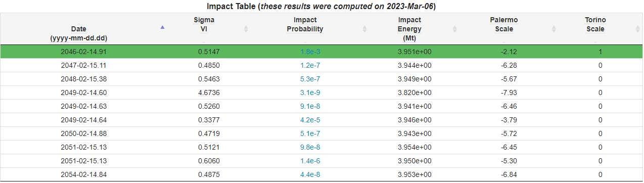Image resolution: width=644 pixels, height=183 pixels.
Task: Open impact probability link 1.2e-7
Action: tap(310, 65)
